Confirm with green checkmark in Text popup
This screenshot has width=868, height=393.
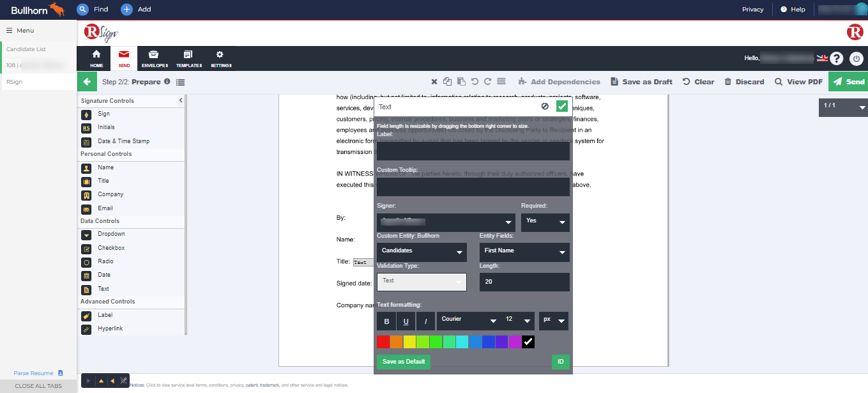pyautogui.click(x=562, y=107)
